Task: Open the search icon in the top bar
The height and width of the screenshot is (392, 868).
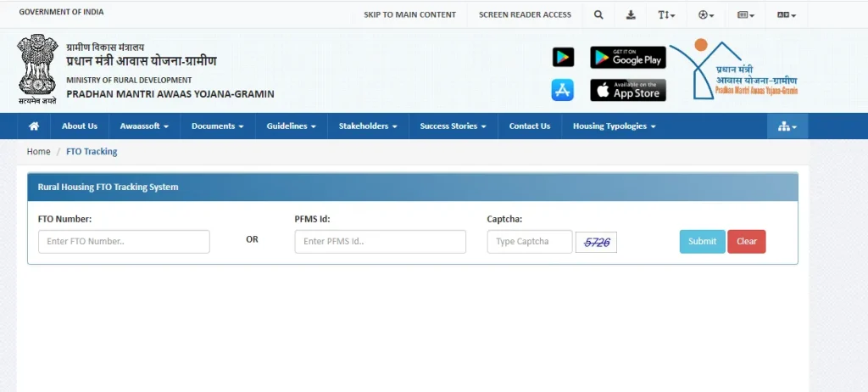Action: (598, 15)
